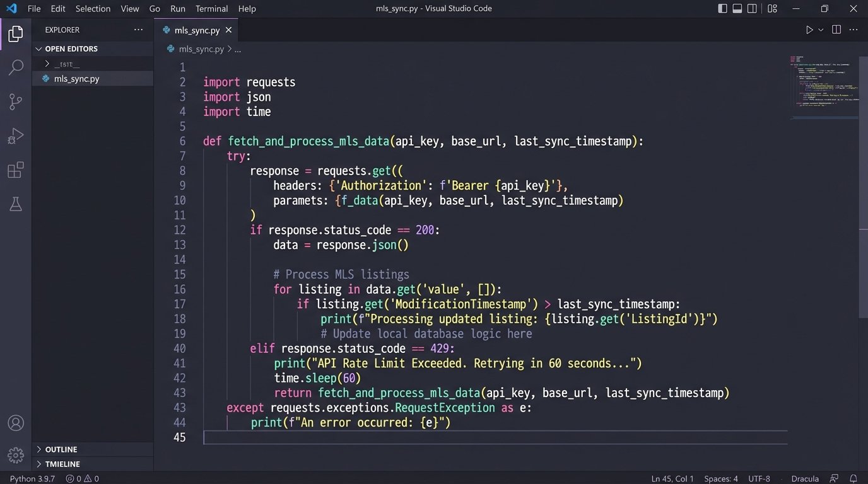Expand the OUTLINE section
Screen dimensions: 868x484
pyautogui.click(x=61, y=449)
